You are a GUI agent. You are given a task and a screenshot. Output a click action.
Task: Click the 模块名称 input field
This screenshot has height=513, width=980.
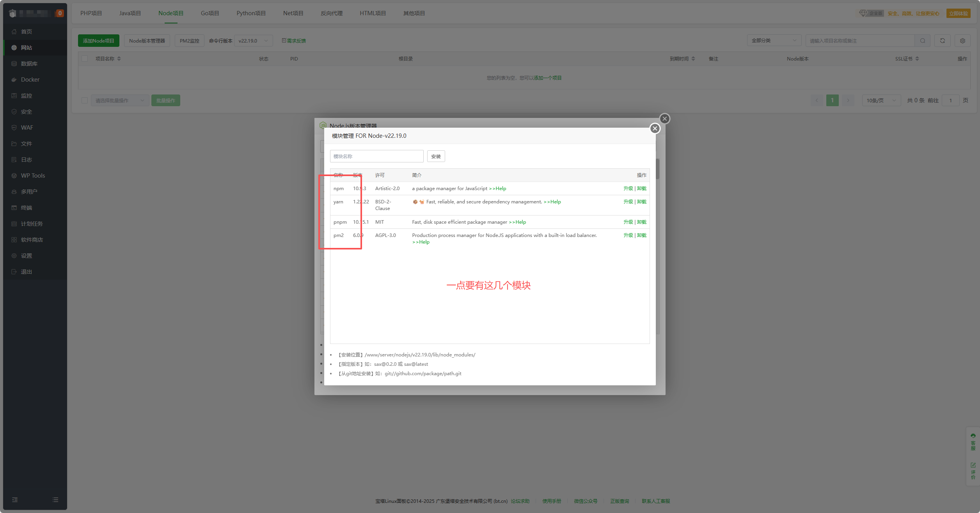pos(376,156)
